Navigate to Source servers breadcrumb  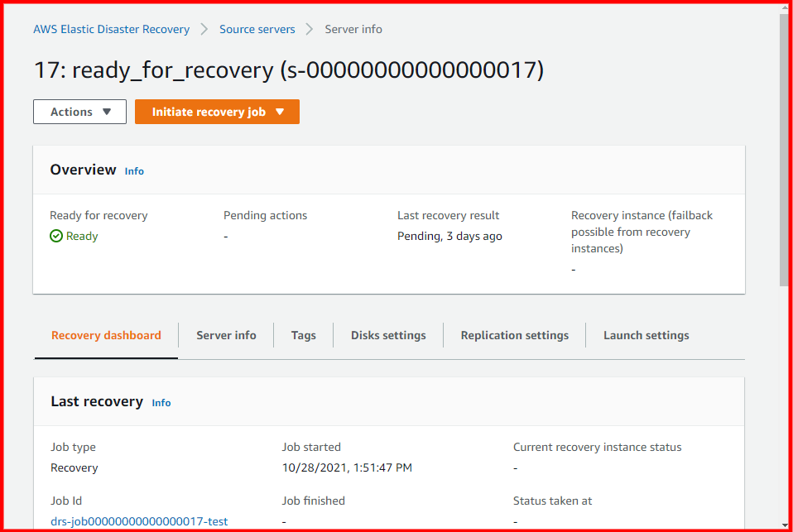click(257, 29)
